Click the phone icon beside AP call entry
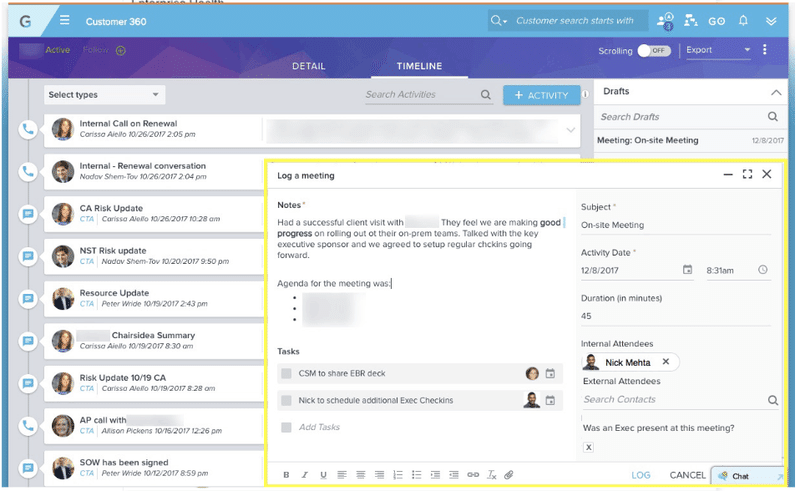 28,425
